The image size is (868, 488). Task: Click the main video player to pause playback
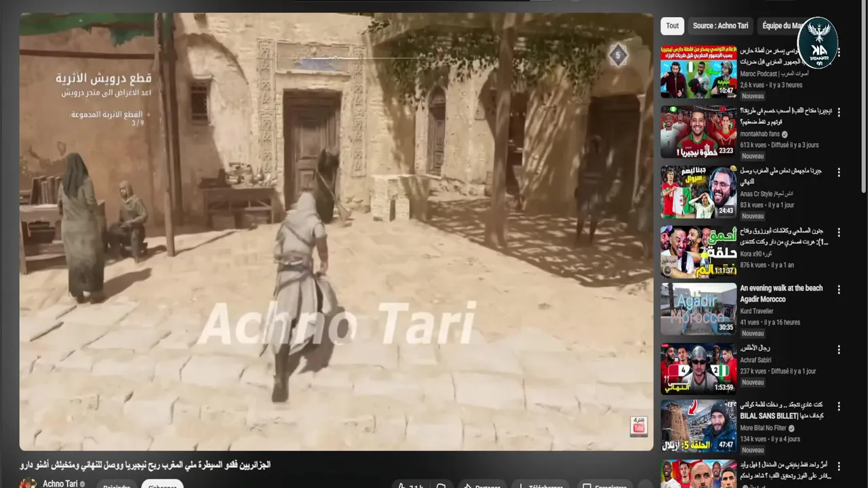336,232
